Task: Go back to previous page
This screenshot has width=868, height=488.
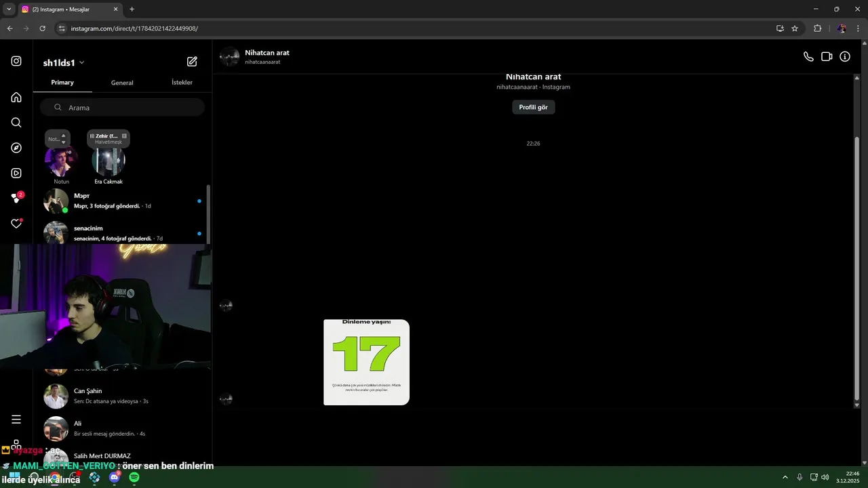Action: tap(9, 28)
